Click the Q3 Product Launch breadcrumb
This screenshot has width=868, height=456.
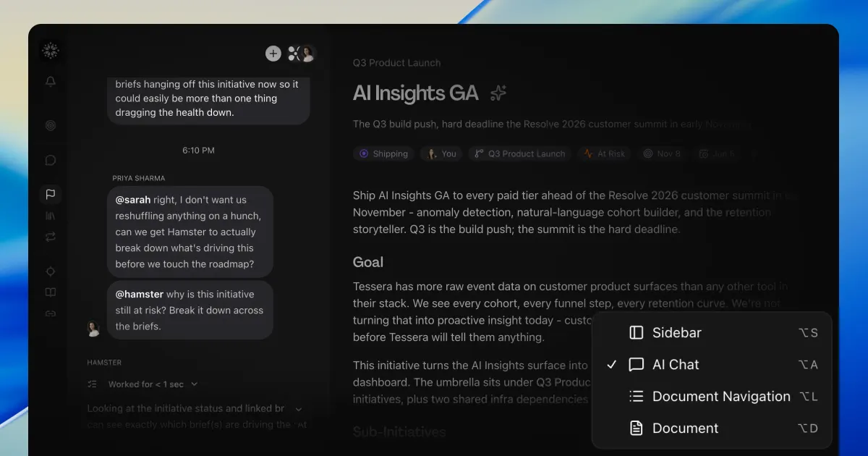coord(396,63)
